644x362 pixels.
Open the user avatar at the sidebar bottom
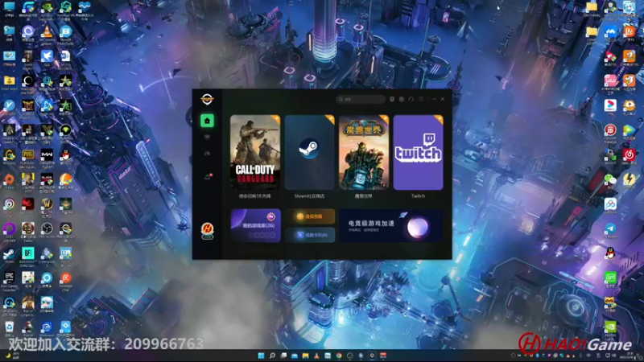coord(208,230)
